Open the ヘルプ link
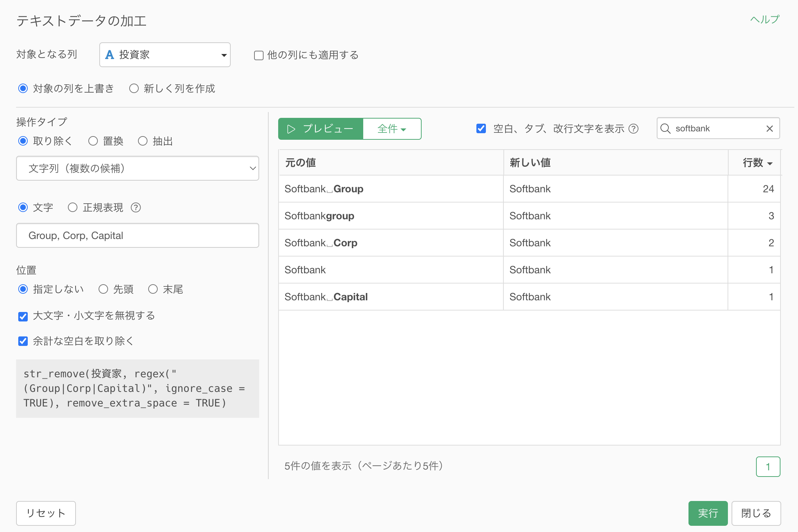This screenshot has width=798, height=532. coord(765,19)
